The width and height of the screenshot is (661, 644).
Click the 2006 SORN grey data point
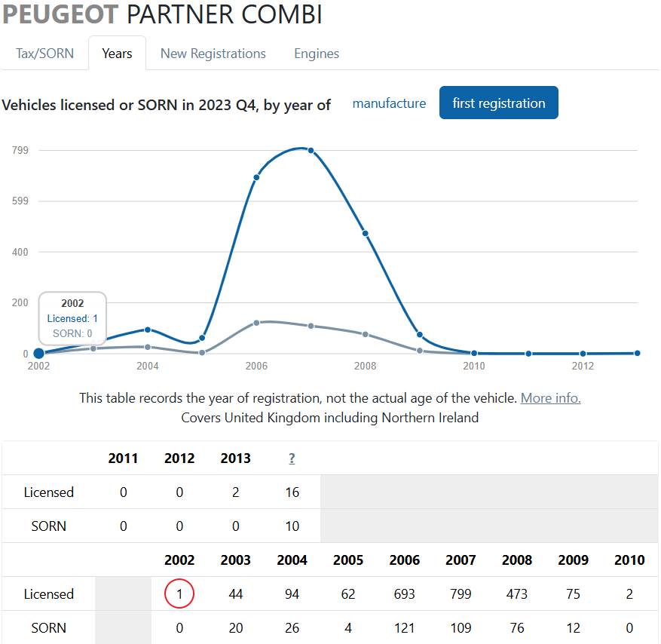point(256,323)
